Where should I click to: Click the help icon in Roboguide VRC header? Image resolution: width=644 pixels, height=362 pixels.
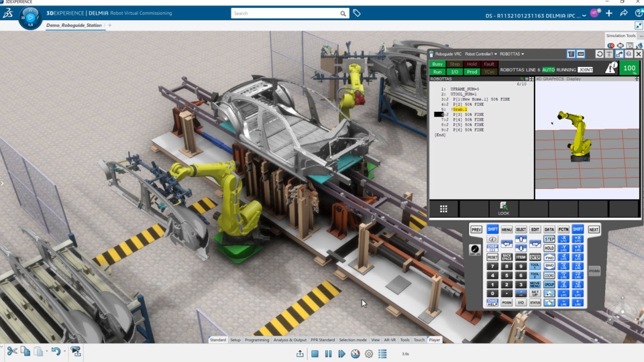629,54
